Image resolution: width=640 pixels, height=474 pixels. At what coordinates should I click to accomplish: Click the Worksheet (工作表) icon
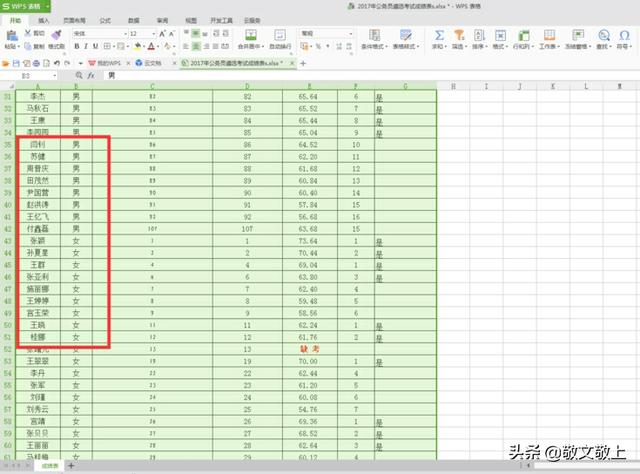coord(549,36)
